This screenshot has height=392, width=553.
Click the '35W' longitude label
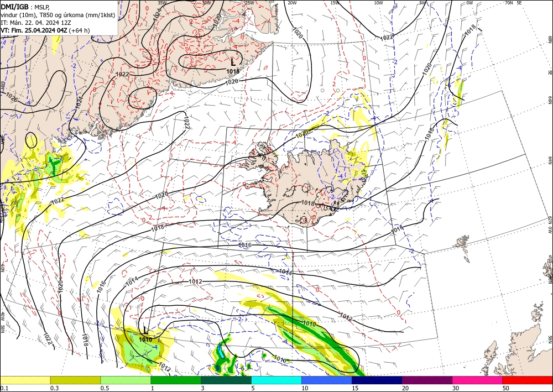pyautogui.click(x=162, y=3)
